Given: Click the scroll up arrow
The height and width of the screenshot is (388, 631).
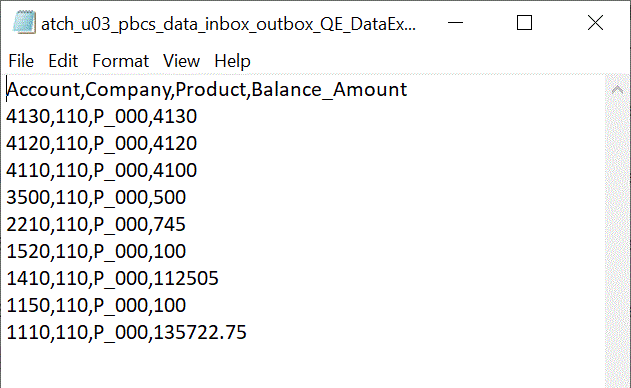Looking at the screenshot, I should pos(617,89).
